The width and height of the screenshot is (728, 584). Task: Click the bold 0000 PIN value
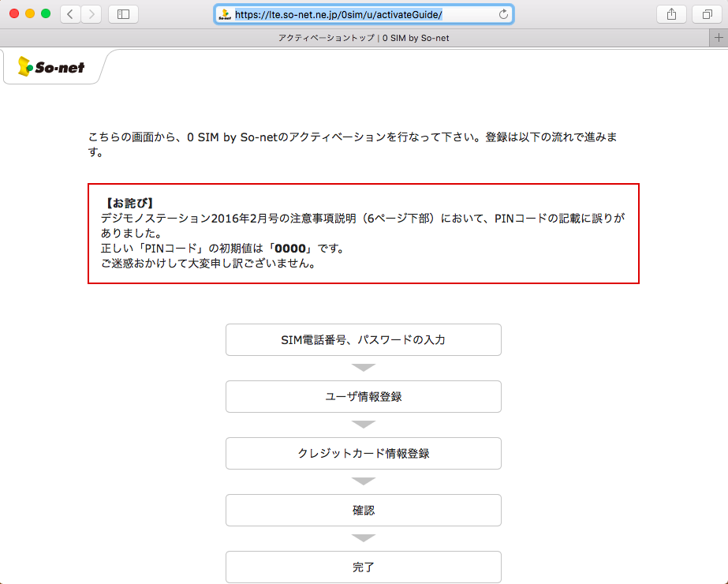(290, 249)
